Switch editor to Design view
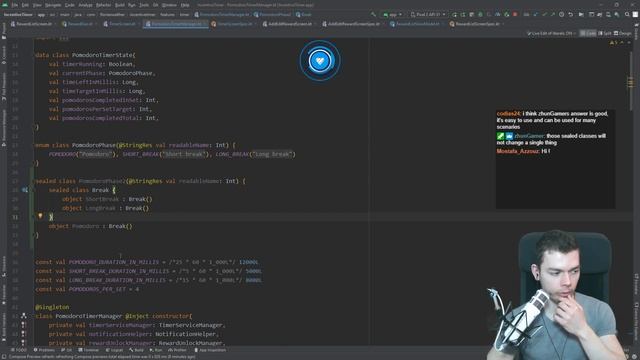 coord(622,33)
